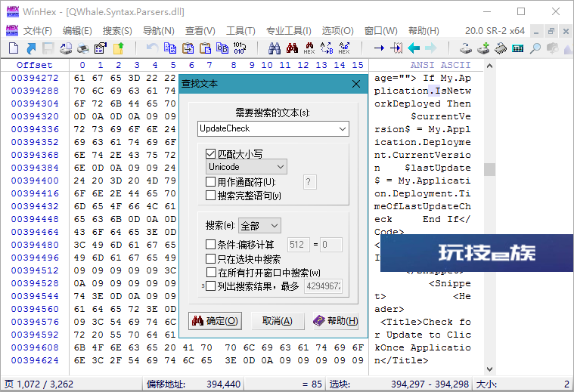Click the Undo arrow icon
The width and height of the screenshot is (574, 392).
tap(152, 48)
